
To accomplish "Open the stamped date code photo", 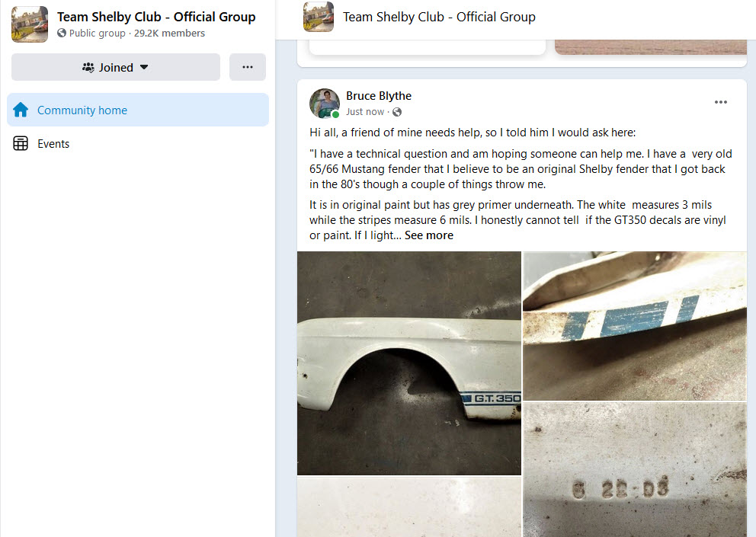I will point(635,470).
